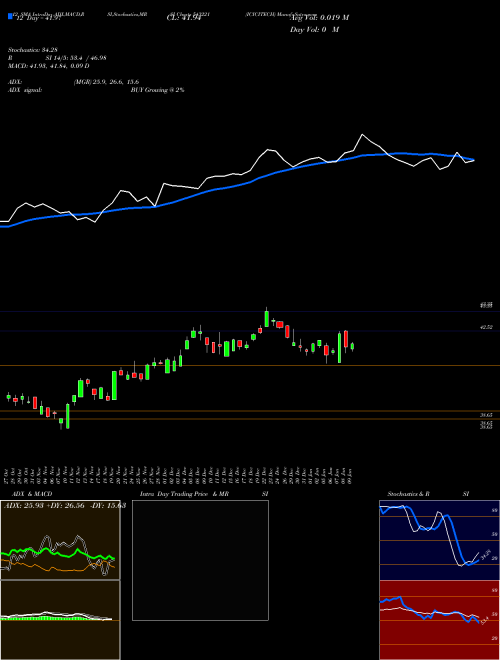Select the 'MACD: 41.93, 41.84, 0.09 D' line
Image resolution: width=500 pixels, height=660 pixels.
click(48, 66)
